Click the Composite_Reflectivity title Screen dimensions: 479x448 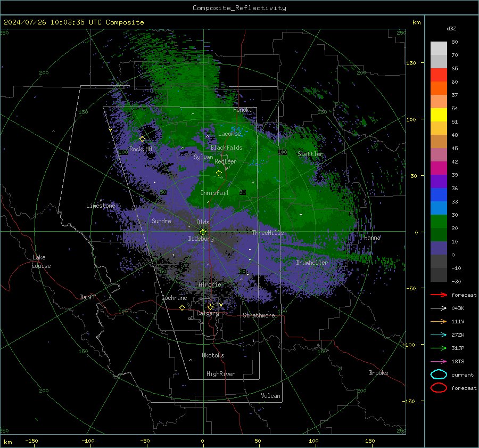click(240, 8)
